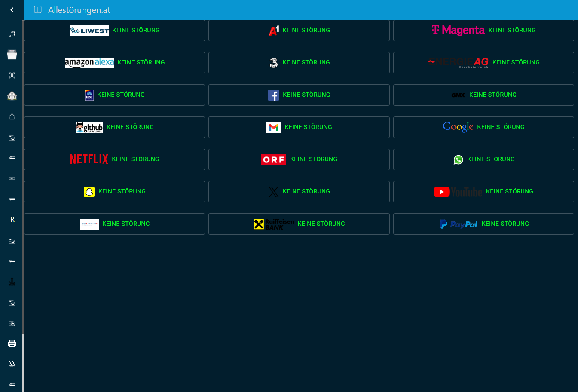Click the Amazon Alexa logo
Viewport: 578px width, 392px height.
(x=89, y=63)
